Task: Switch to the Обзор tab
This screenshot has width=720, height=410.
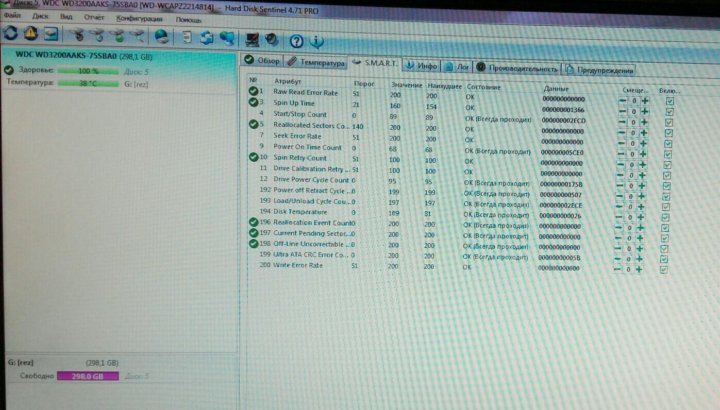Action: pyautogui.click(x=262, y=60)
